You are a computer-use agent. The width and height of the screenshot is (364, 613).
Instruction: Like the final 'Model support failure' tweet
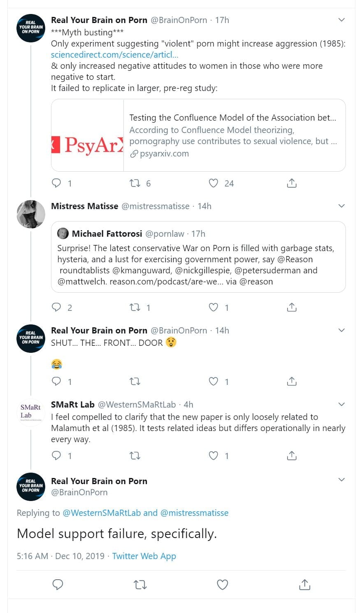pyautogui.click(x=223, y=585)
